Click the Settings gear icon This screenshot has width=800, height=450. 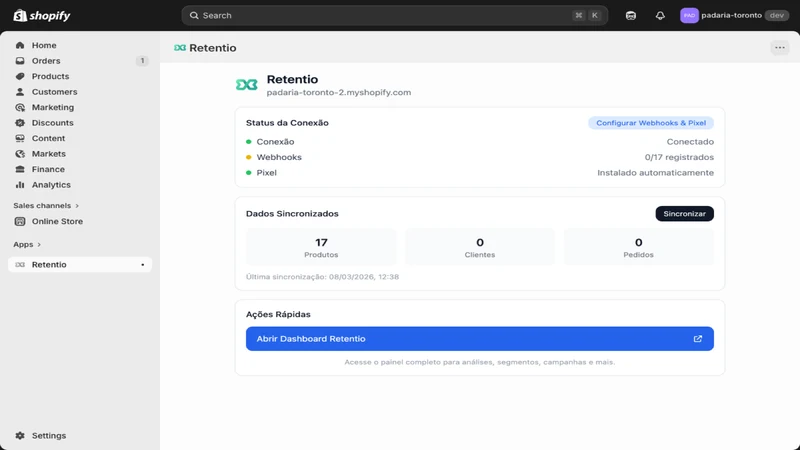(x=20, y=436)
